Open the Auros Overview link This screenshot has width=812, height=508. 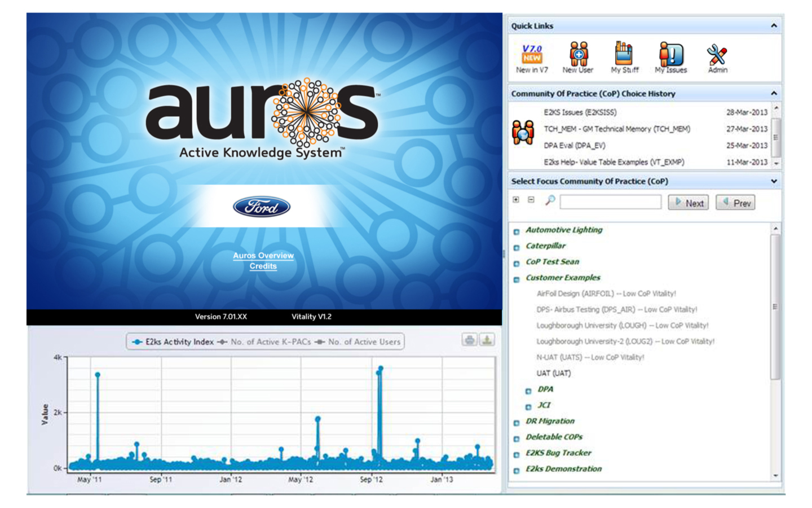pos(263,256)
